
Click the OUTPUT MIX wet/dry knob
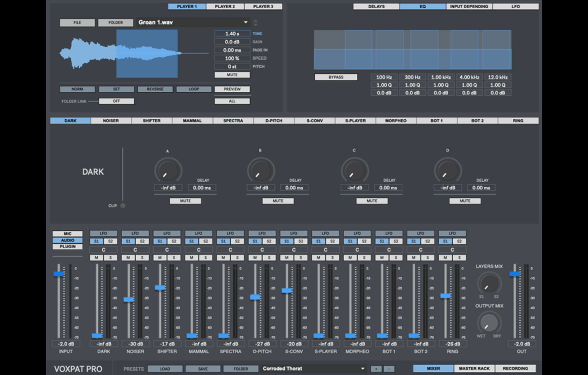(x=489, y=323)
